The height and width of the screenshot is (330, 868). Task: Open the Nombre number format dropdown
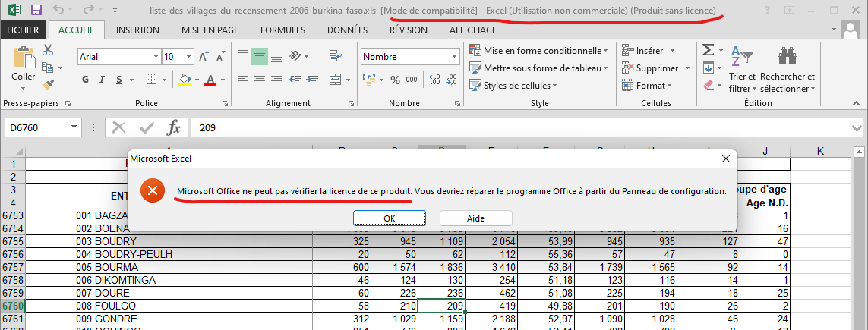pyautogui.click(x=454, y=56)
